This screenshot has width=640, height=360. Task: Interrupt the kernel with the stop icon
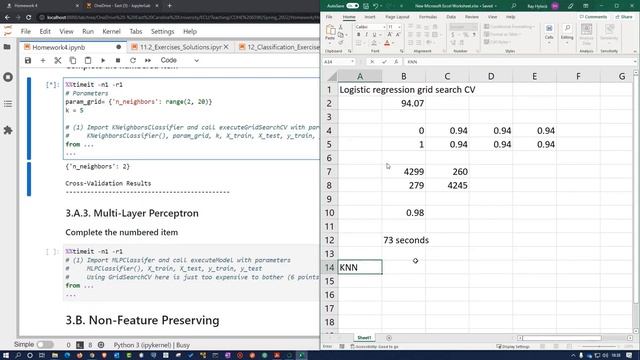click(118, 60)
